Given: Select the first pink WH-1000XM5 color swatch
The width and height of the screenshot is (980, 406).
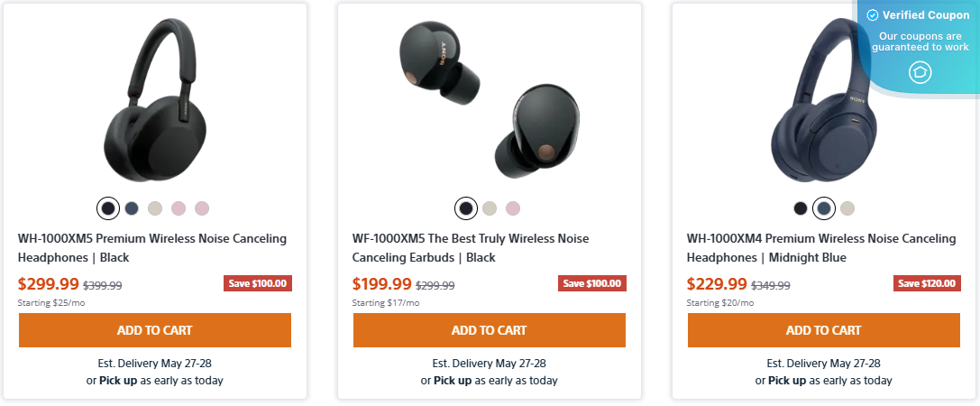Looking at the screenshot, I should point(179,208).
